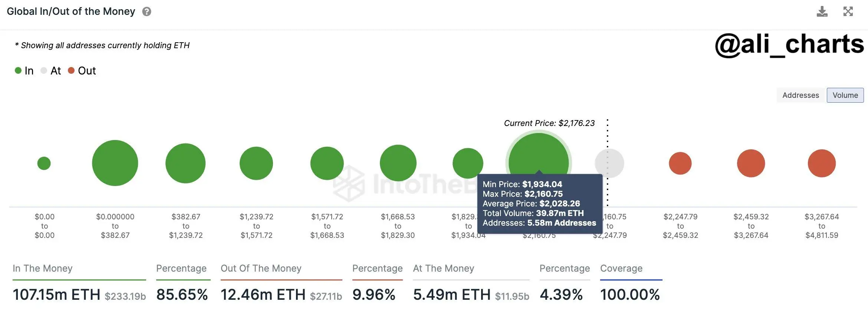The height and width of the screenshot is (312, 868).
Task: Select the green In legend dot
Action: click(18, 70)
